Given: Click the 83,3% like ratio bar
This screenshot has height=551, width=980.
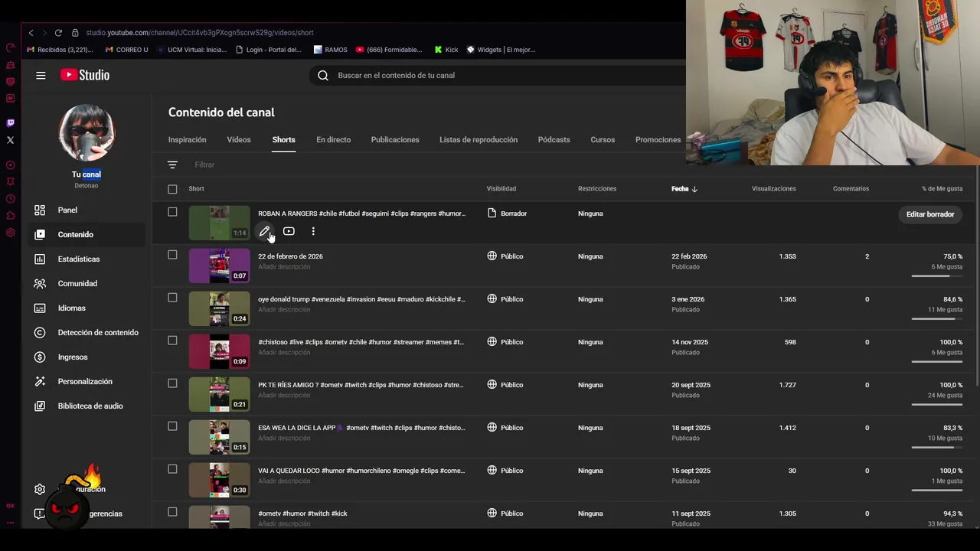Looking at the screenshot, I should (x=937, y=447).
